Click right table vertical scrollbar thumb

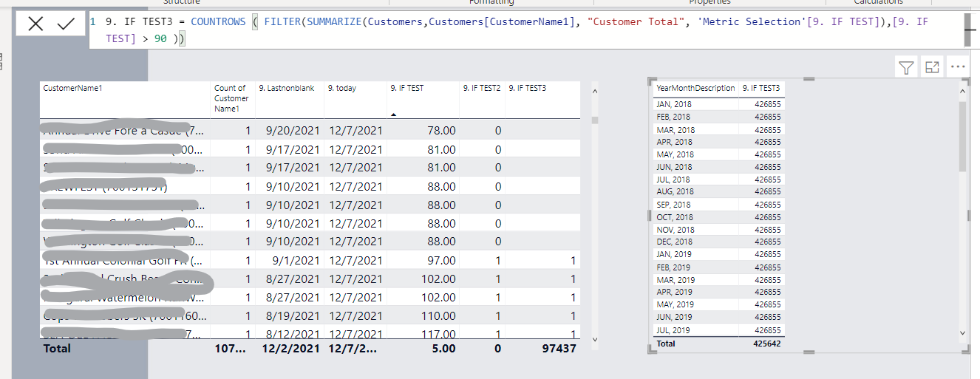[962, 137]
